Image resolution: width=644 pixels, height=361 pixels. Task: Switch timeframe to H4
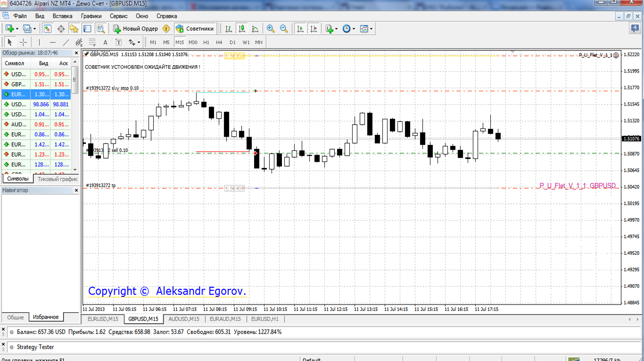tap(219, 42)
